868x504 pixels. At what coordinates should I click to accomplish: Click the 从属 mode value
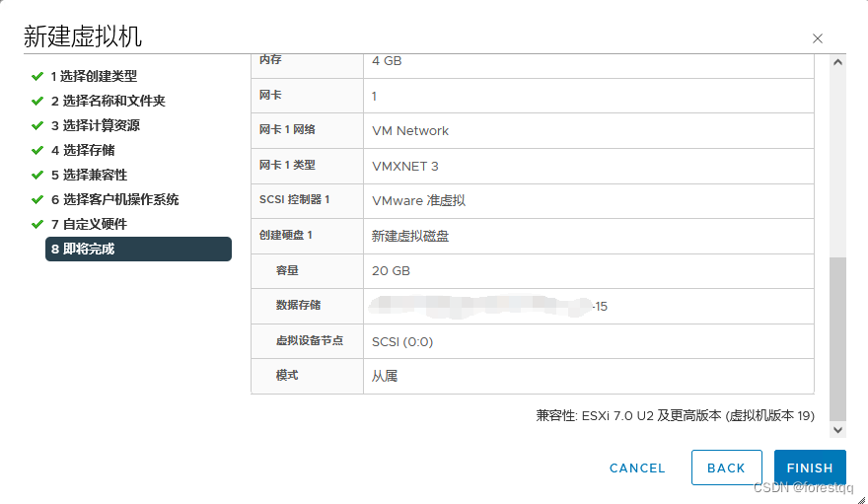click(x=384, y=376)
